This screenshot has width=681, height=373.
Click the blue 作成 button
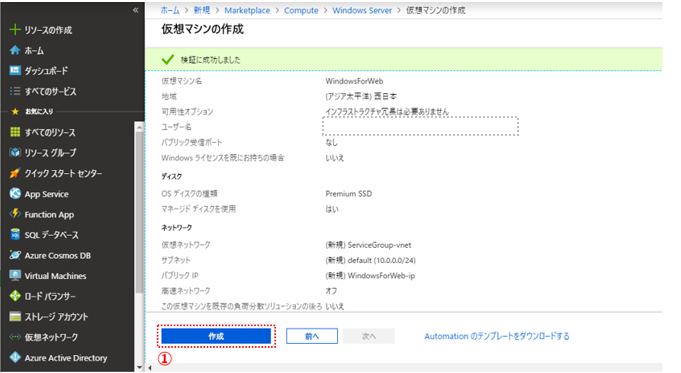(x=216, y=336)
